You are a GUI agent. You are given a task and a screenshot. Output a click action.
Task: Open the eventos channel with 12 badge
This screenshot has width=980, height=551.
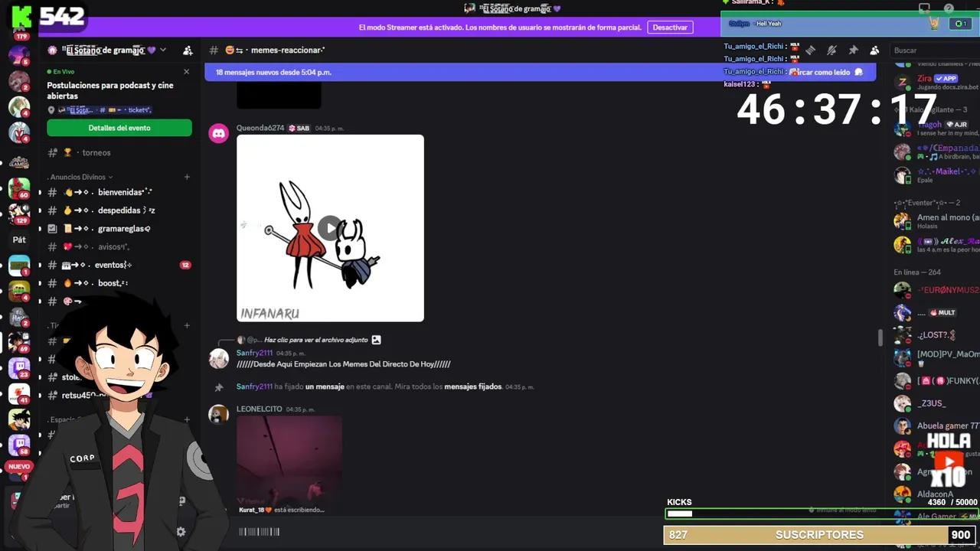119,265
